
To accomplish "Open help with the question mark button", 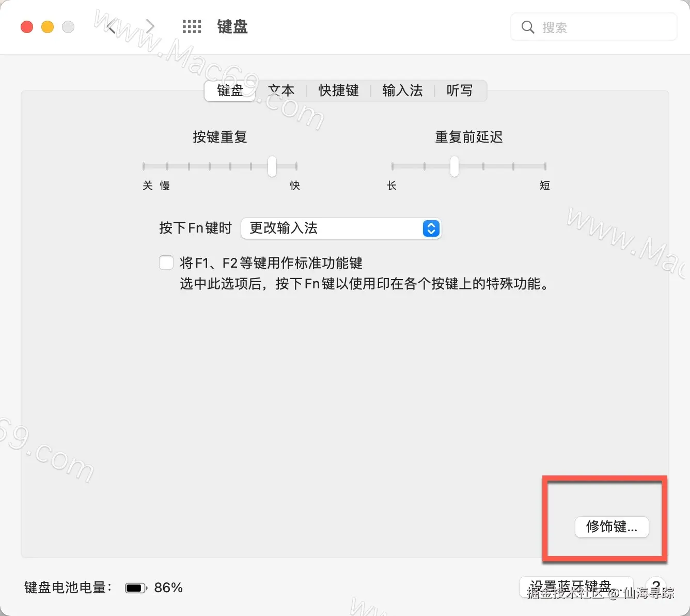I will click(x=656, y=587).
